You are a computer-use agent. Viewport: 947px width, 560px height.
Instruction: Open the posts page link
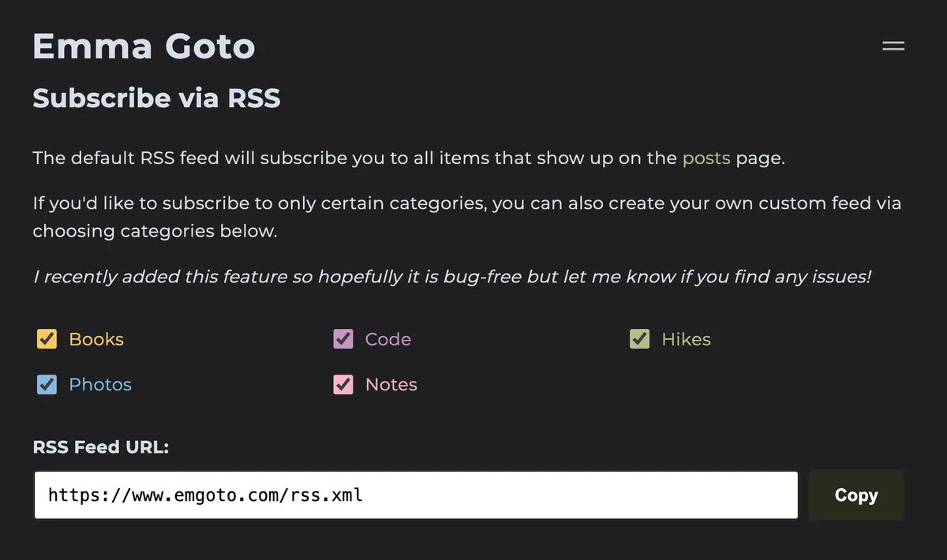706,158
